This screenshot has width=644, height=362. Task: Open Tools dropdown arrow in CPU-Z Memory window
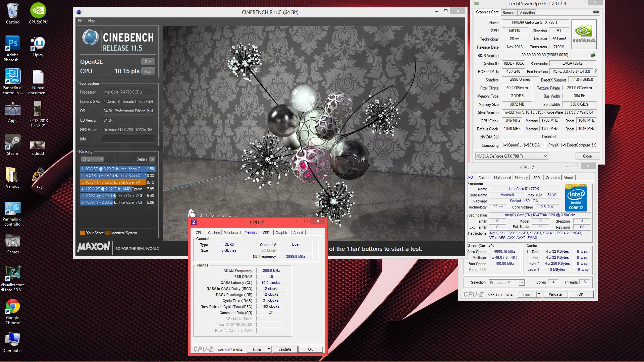[x=269, y=349]
